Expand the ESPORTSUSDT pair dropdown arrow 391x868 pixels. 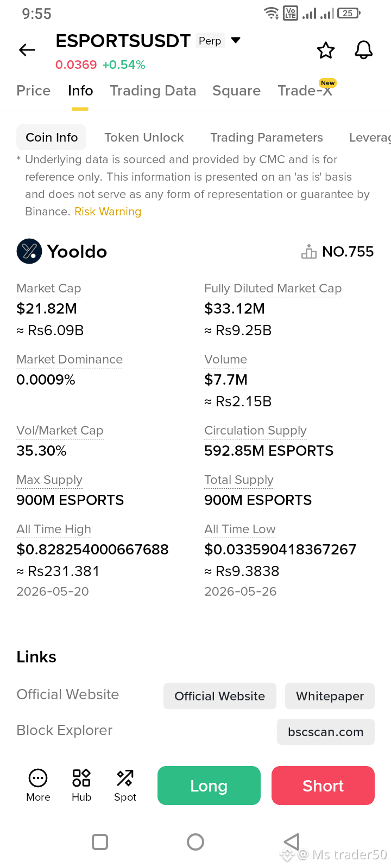(x=236, y=40)
